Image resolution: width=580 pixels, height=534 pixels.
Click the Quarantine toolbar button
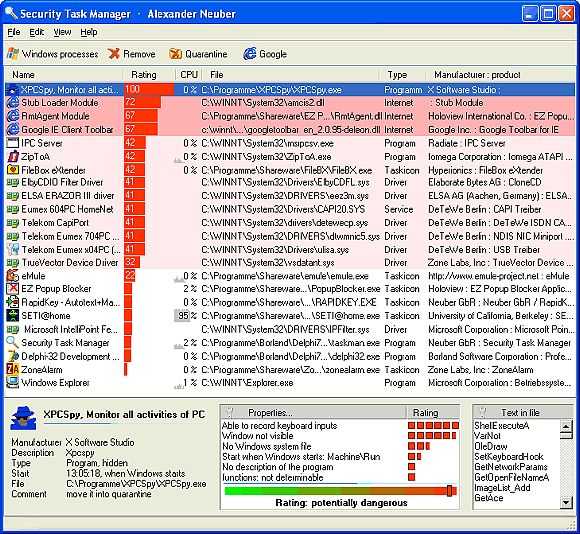[198, 54]
